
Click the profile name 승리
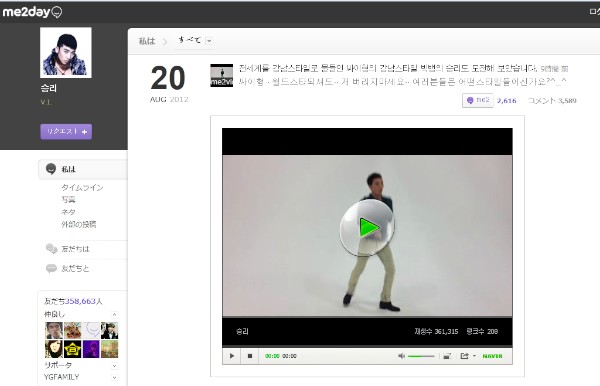[x=49, y=88]
